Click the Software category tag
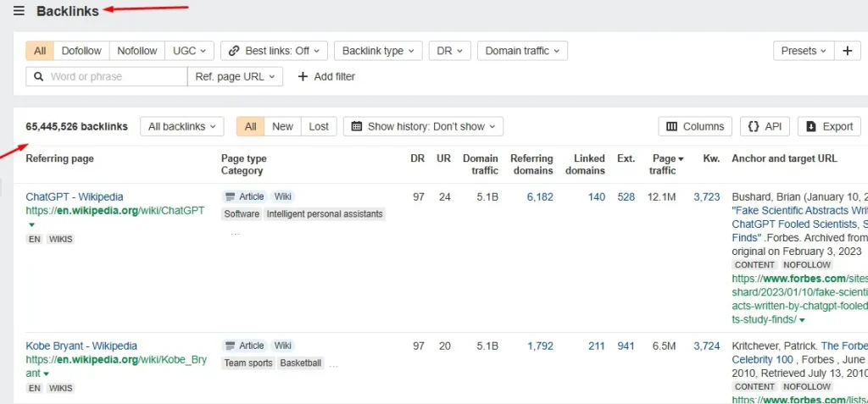 pos(242,213)
